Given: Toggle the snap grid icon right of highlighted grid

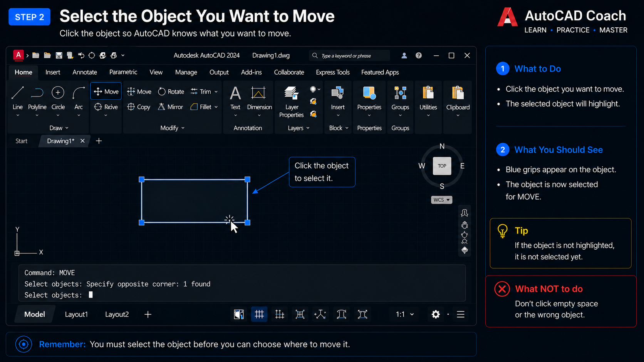Looking at the screenshot, I should (280, 314).
